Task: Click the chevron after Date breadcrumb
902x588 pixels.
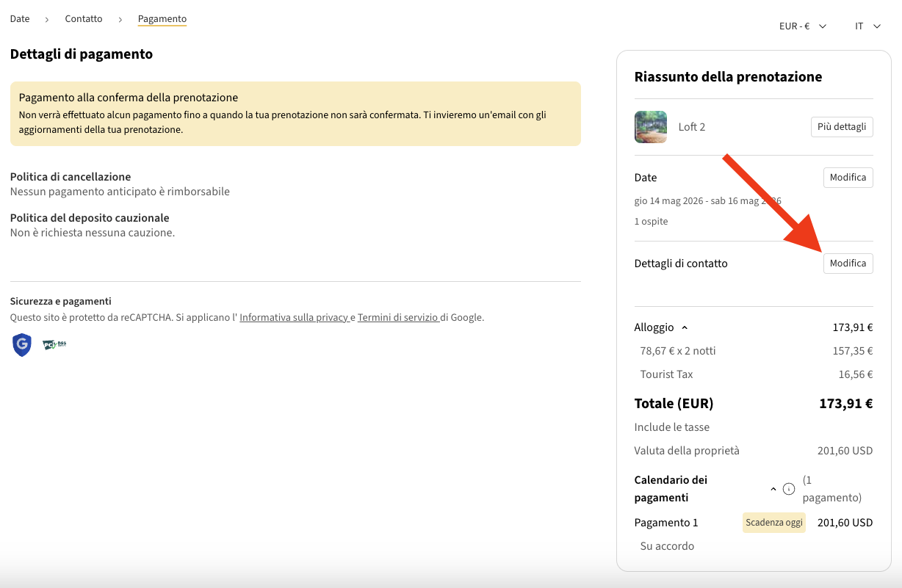Action: [x=47, y=19]
